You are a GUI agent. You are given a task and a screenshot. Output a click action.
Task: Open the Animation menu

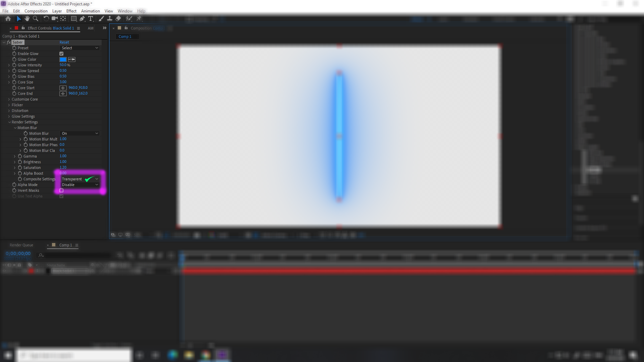point(90,11)
